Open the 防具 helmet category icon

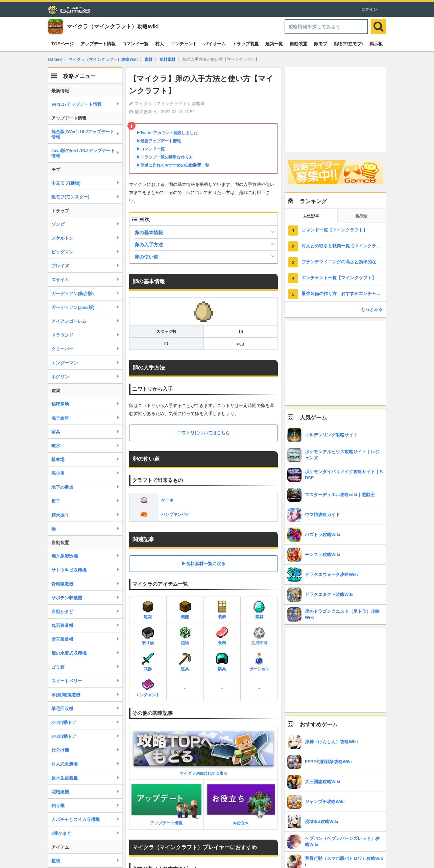222,658
